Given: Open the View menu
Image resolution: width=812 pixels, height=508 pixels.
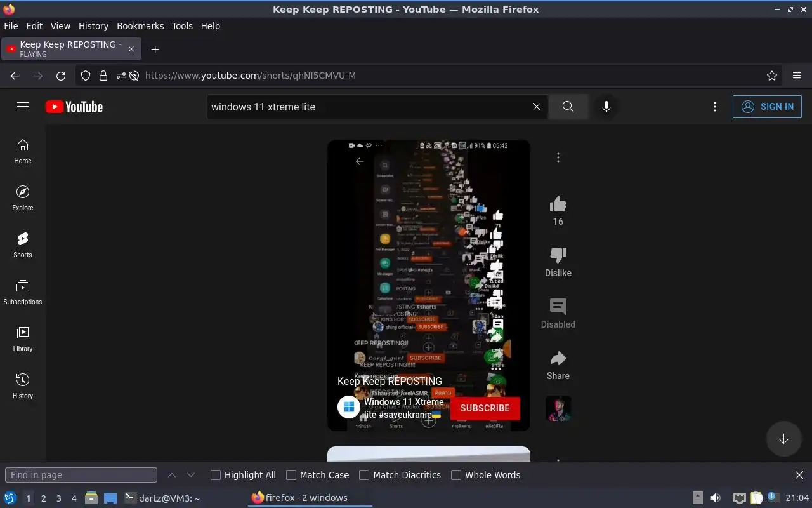Looking at the screenshot, I should click(x=60, y=26).
